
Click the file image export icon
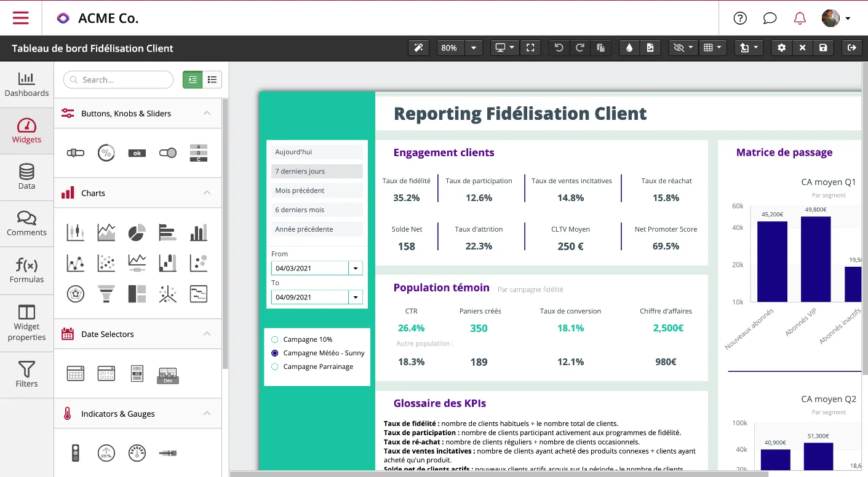pos(650,48)
